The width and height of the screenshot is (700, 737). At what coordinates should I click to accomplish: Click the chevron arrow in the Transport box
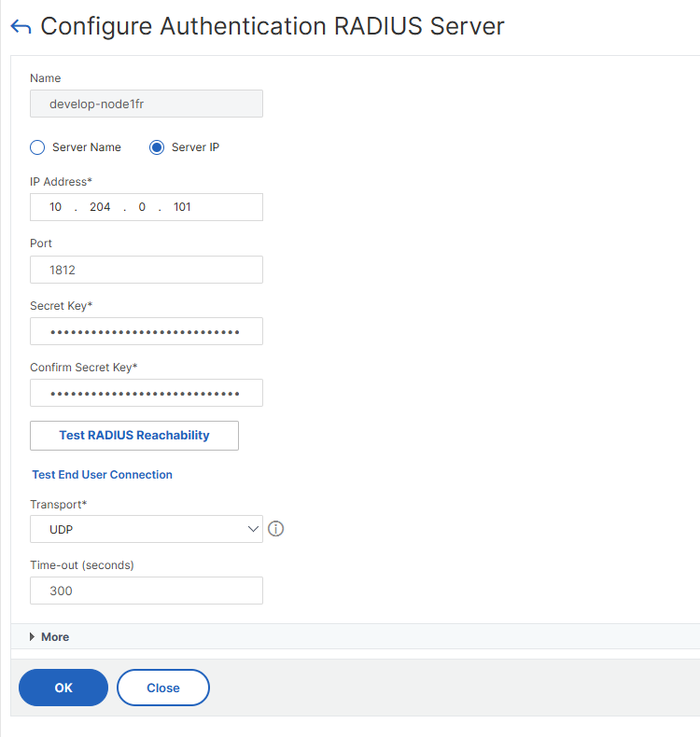point(253,529)
